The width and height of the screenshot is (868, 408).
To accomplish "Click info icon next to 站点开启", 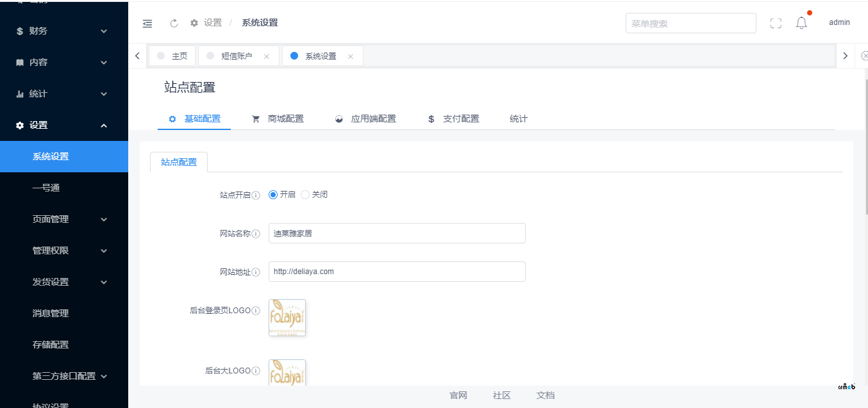I will tap(256, 195).
